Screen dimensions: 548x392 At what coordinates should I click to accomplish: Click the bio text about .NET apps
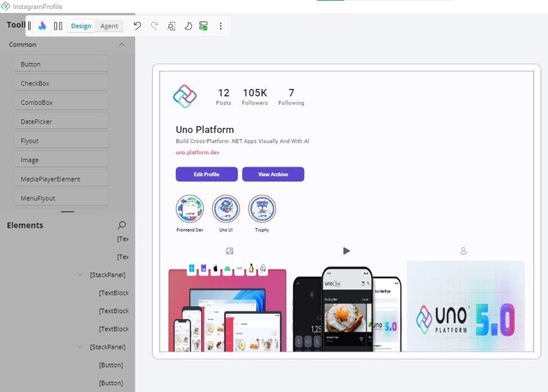coord(242,141)
